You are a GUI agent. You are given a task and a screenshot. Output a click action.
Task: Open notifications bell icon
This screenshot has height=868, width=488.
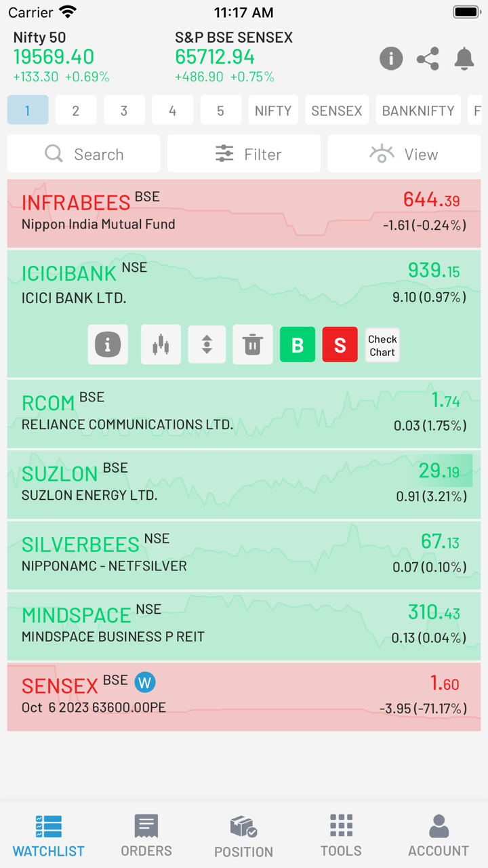(x=464, y=59)
